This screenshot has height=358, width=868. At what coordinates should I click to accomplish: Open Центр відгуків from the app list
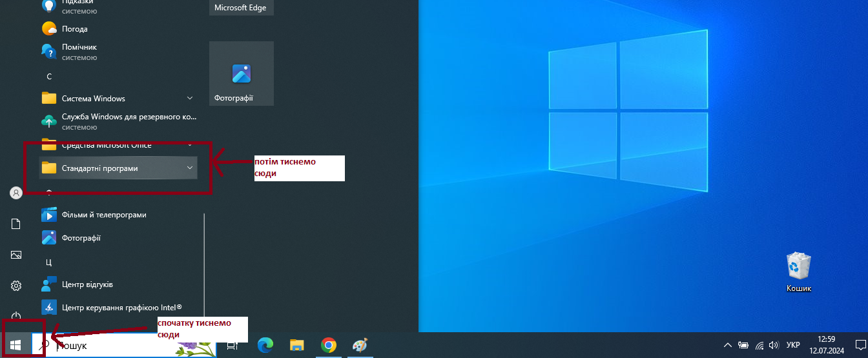click(87, 284)
